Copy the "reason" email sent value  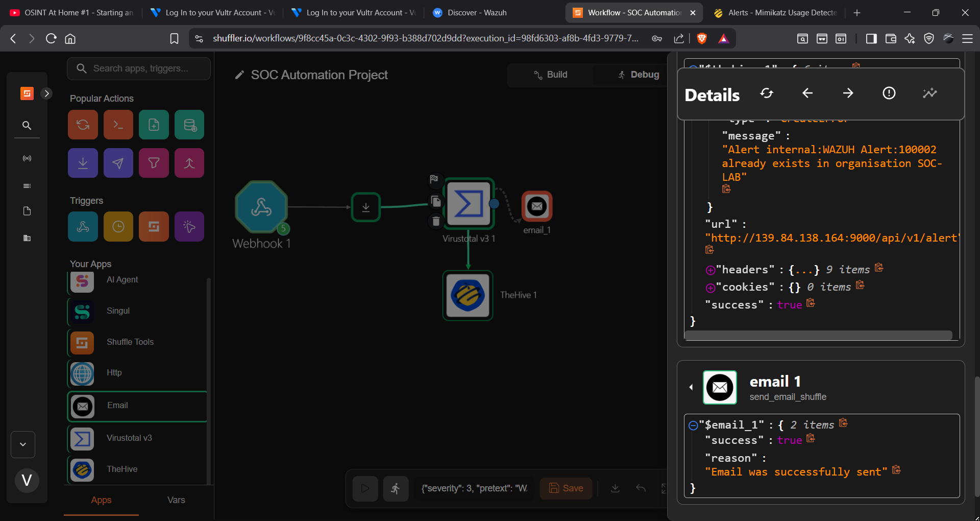(x=896, y=470)
